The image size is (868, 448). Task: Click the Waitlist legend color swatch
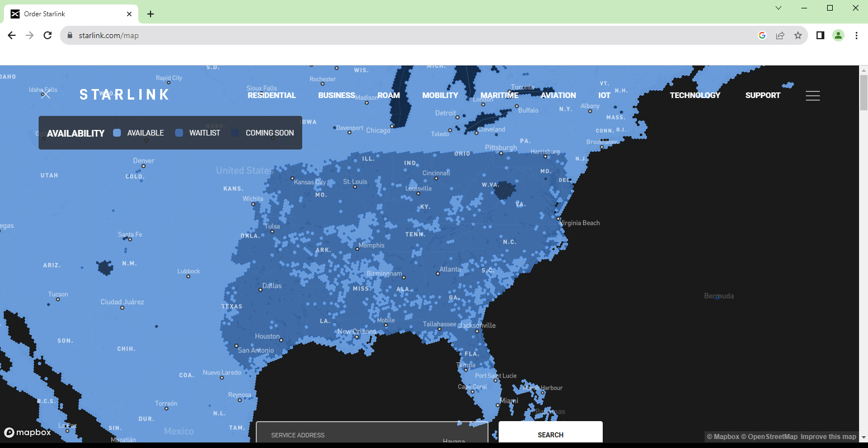pos(179,133)
